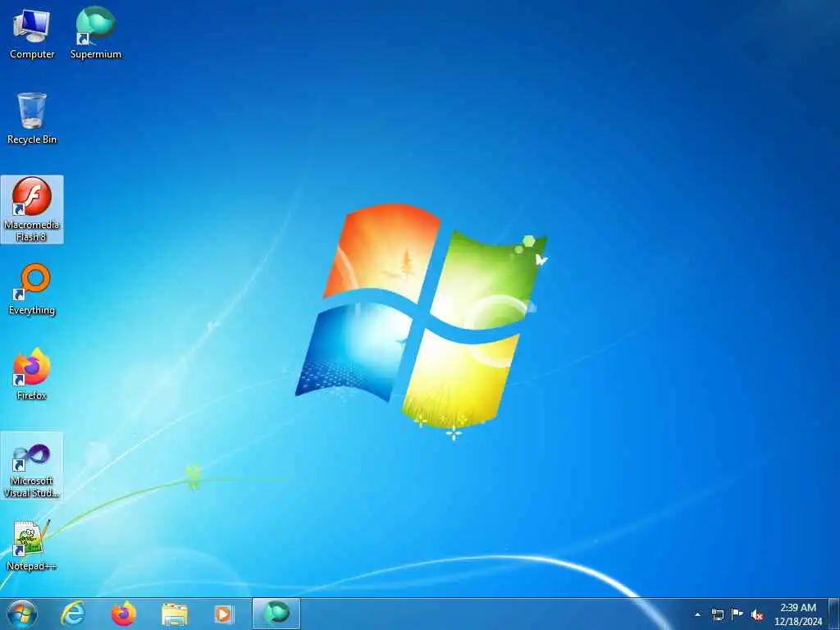Select the Everything search shortcut
The height and width of the screenshot is (630, 840).
32,290
